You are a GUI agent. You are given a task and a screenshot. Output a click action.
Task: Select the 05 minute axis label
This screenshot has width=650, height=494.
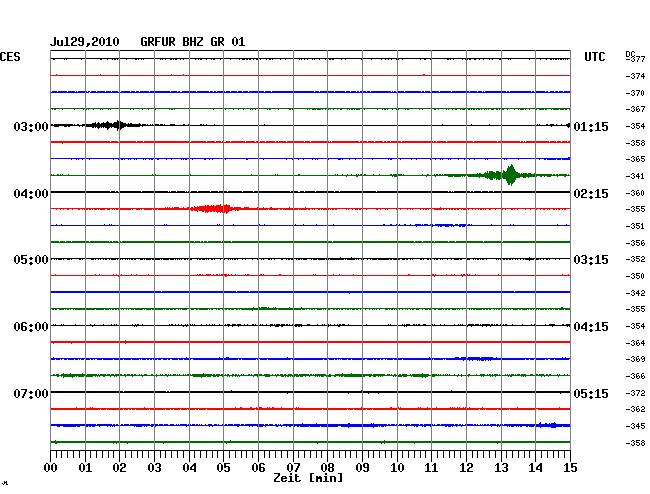223,468
